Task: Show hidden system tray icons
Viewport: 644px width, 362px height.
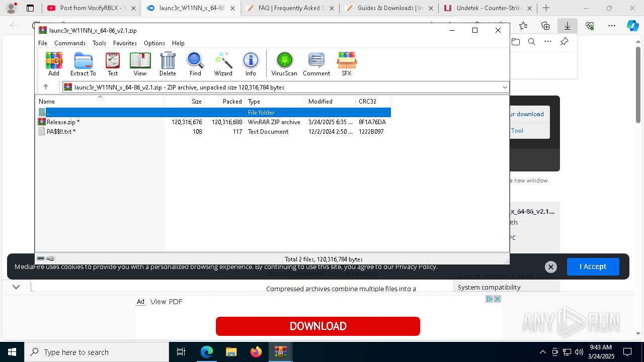Action: tap(542, 352)
